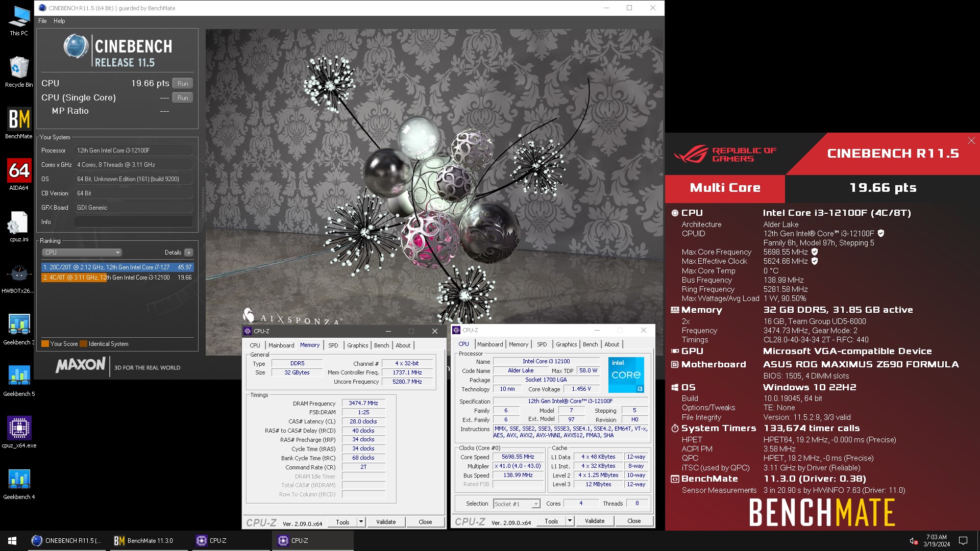Click the Info input field in Your System
The height and width of the screenshot is (551, 980).
point(134,222)
